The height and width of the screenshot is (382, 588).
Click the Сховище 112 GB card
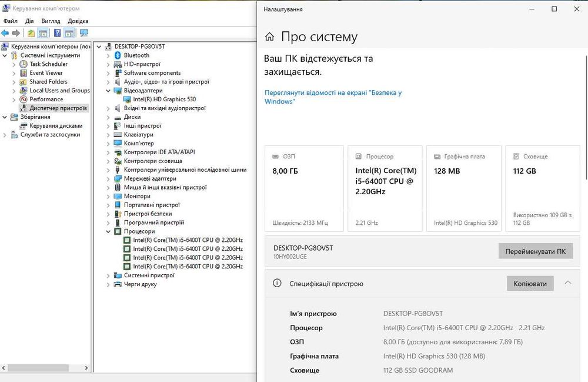click(x=543, y=188)
